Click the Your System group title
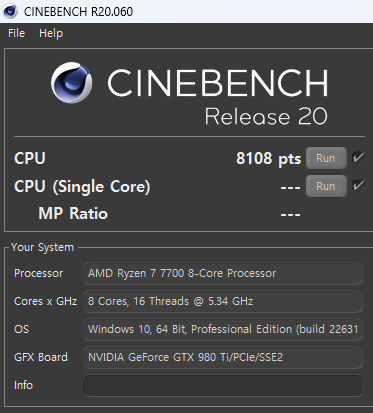373x413 pixels. (x=42, y=247)
